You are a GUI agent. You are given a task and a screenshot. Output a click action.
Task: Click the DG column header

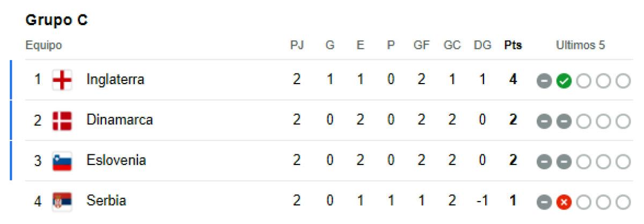[482, 46]
